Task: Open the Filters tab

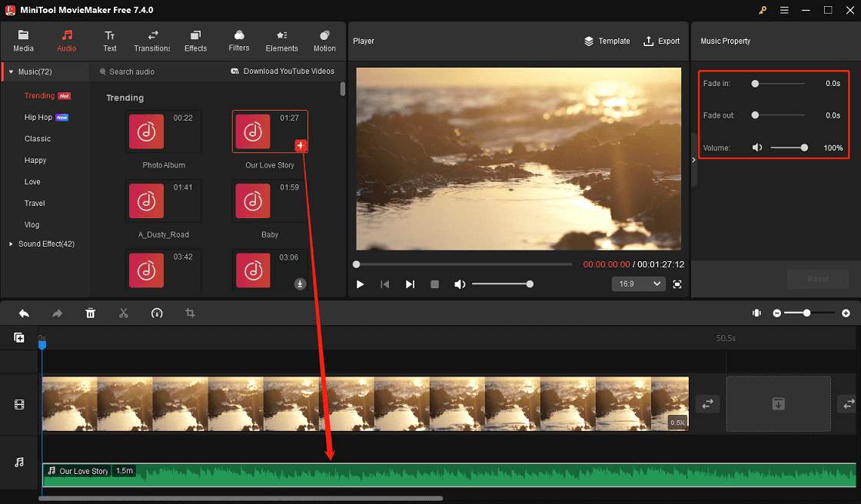Action: point(239,41)
